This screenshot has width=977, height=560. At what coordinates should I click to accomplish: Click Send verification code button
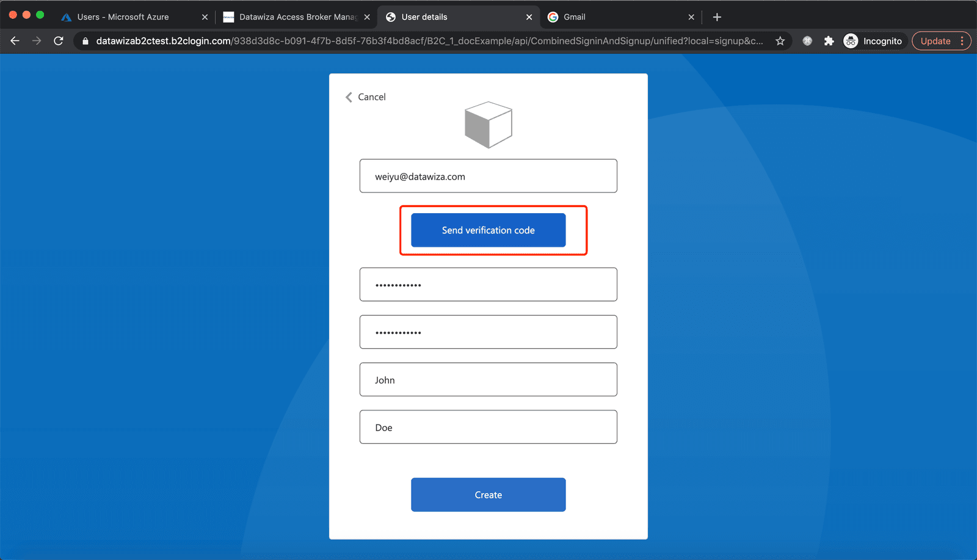(x=488, y=230)
